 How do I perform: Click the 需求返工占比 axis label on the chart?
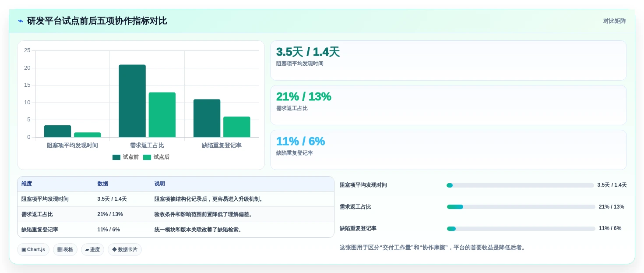tap(147, 145)
